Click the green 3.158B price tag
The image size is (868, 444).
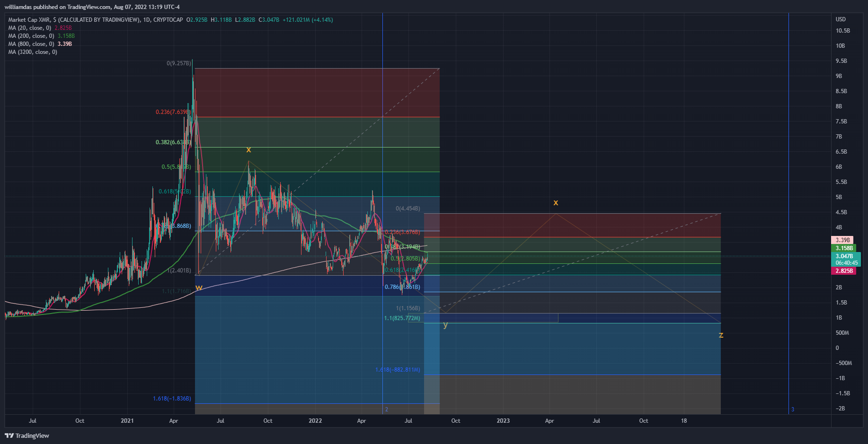844,248
